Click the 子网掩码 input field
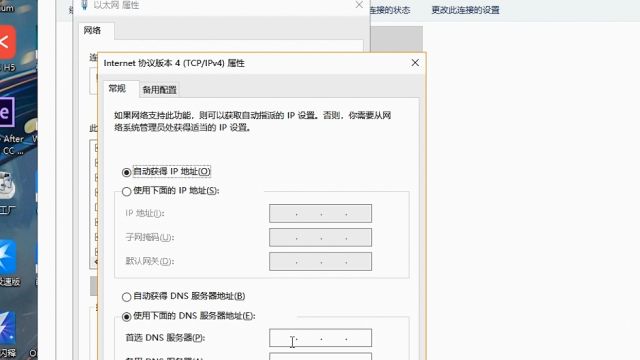Image resolution: width=640 pixels, height=360 pixels. (x=320, y=238)
